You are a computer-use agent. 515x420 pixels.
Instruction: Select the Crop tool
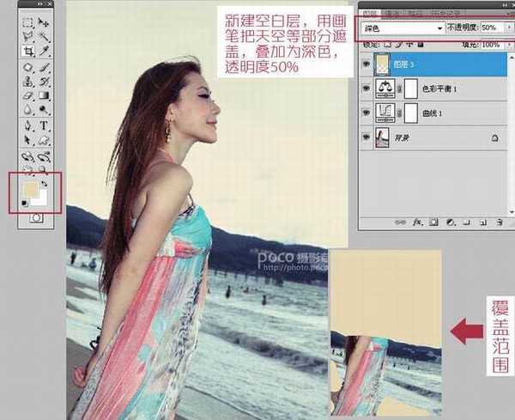click(x=27, y=51)
